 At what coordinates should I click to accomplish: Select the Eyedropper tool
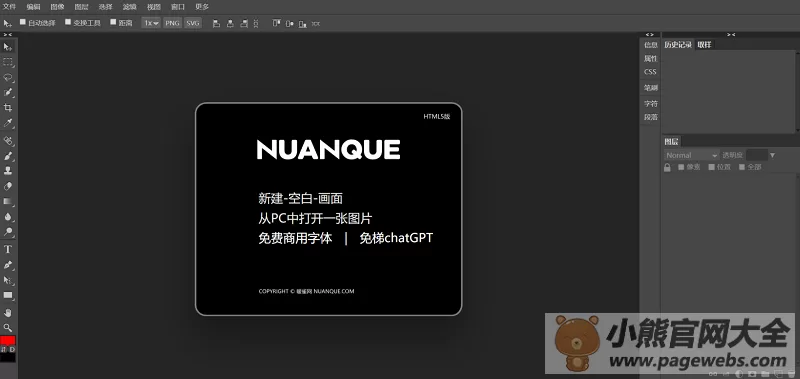[x=8, y=123]
